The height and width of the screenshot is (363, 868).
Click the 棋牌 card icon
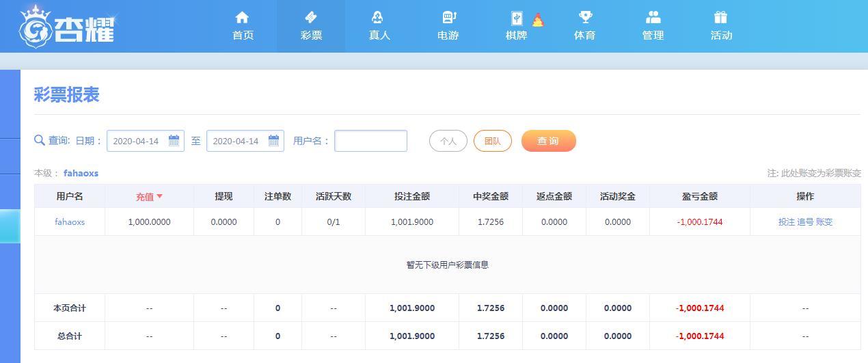(516, 18)
